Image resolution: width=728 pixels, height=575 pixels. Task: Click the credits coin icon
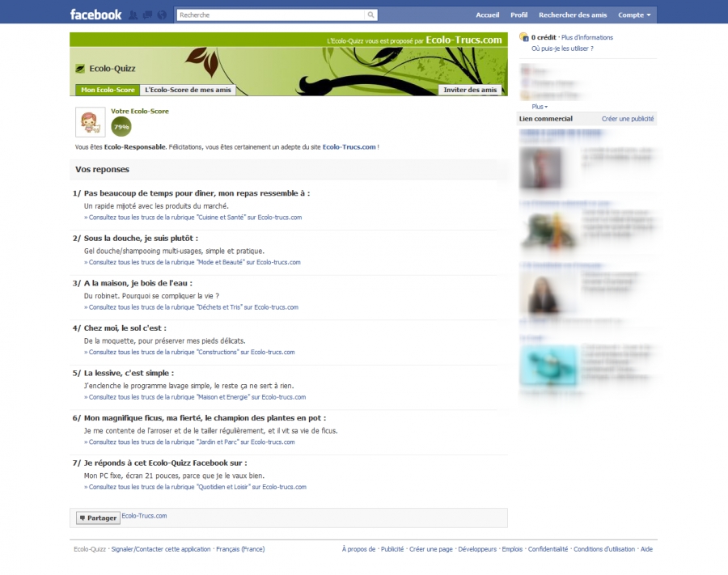click(523, 37)
